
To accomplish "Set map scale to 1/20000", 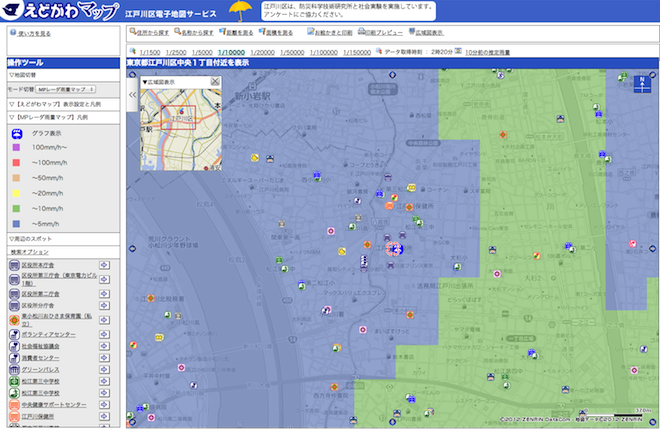I will 263,52.
